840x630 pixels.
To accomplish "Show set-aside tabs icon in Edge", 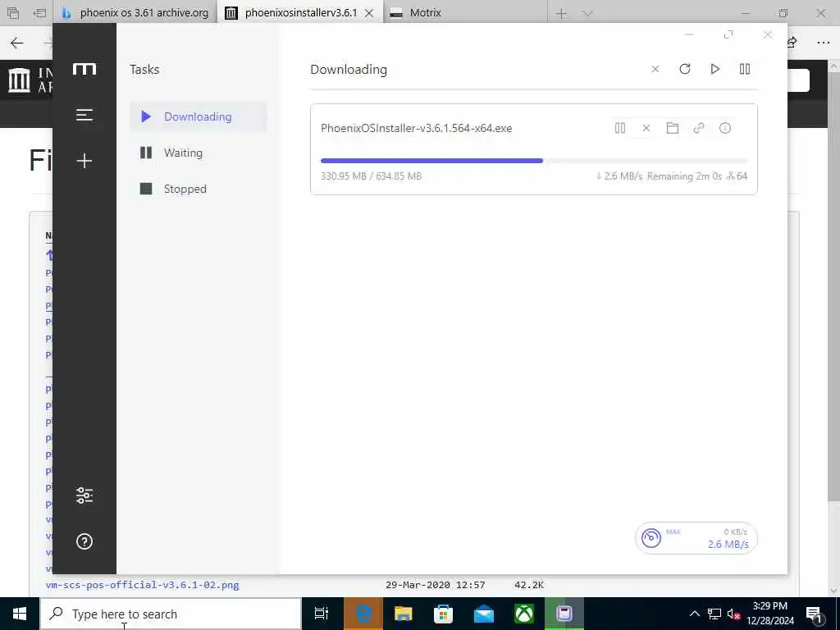I will coord(13,13).
